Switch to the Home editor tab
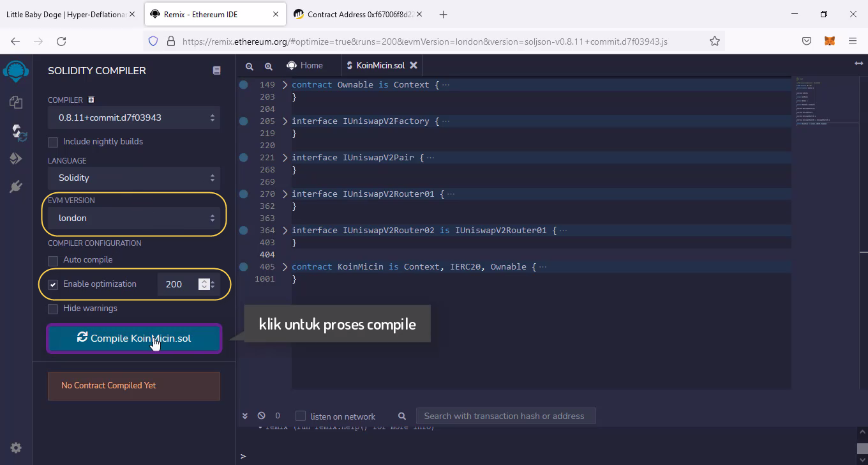 click(304, 65)
